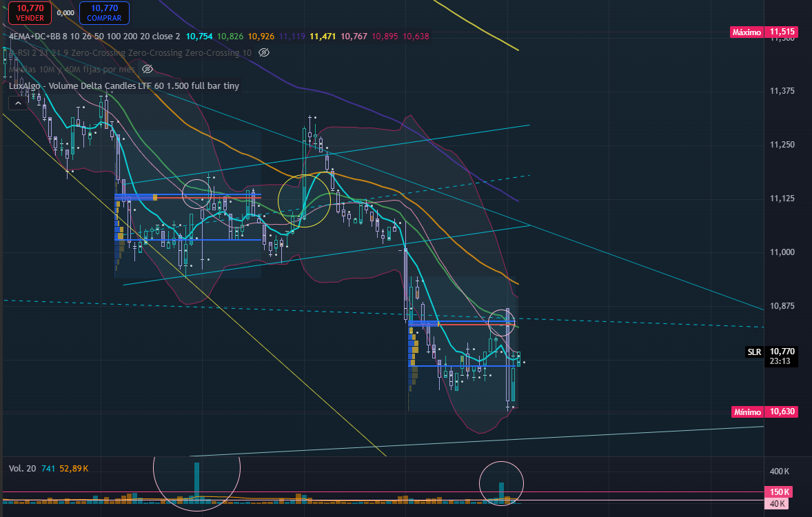812x517 pixels.
Task: Click the red VENDER sell button
Action: click(x=30, y=13)
